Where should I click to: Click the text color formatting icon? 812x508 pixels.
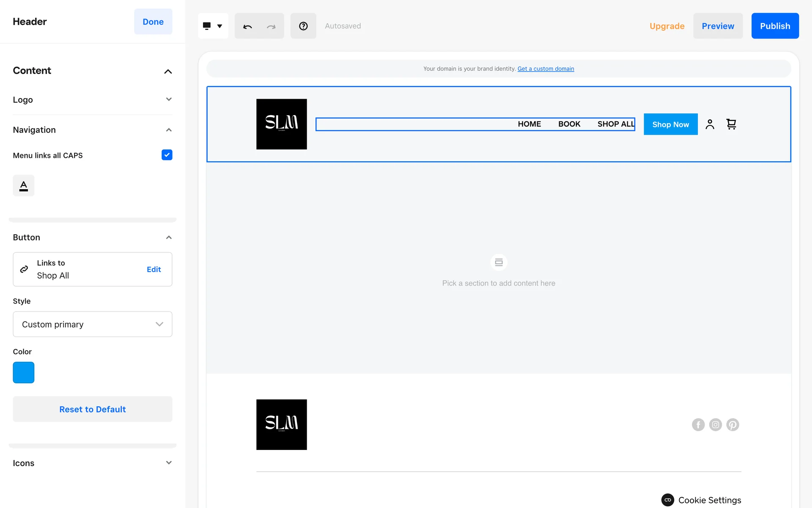[x=24, y=185]
